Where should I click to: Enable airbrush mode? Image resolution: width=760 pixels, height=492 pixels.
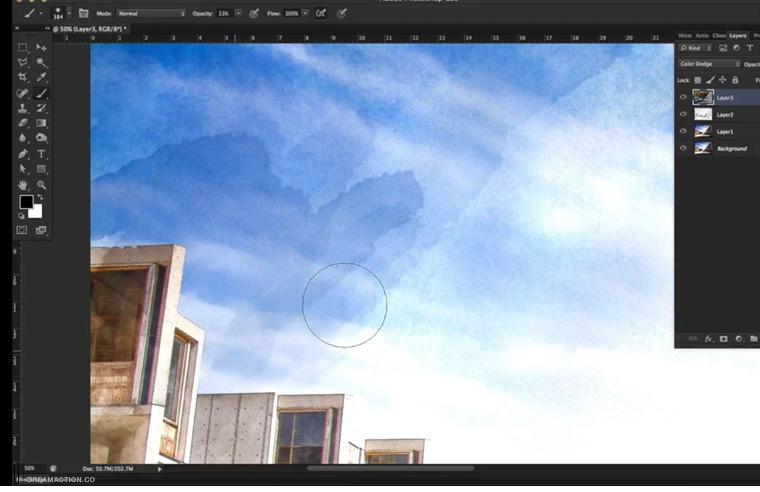320,14
